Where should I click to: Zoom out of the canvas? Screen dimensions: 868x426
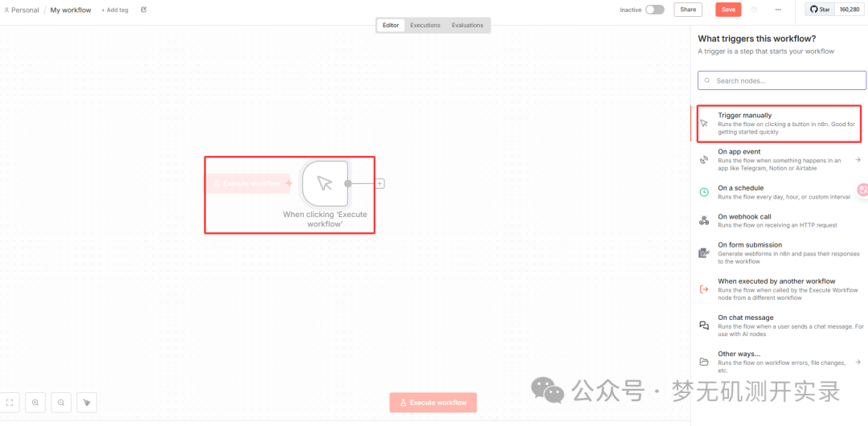point(61,403)
